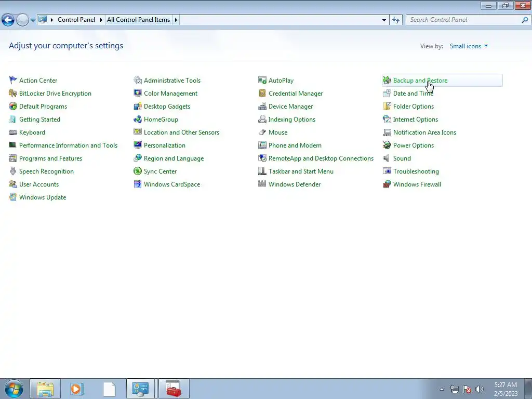The height and width of the screenshot is (399, 532).
Task: Open the AutoPlay icon
Action: click(x=262, y=81)
